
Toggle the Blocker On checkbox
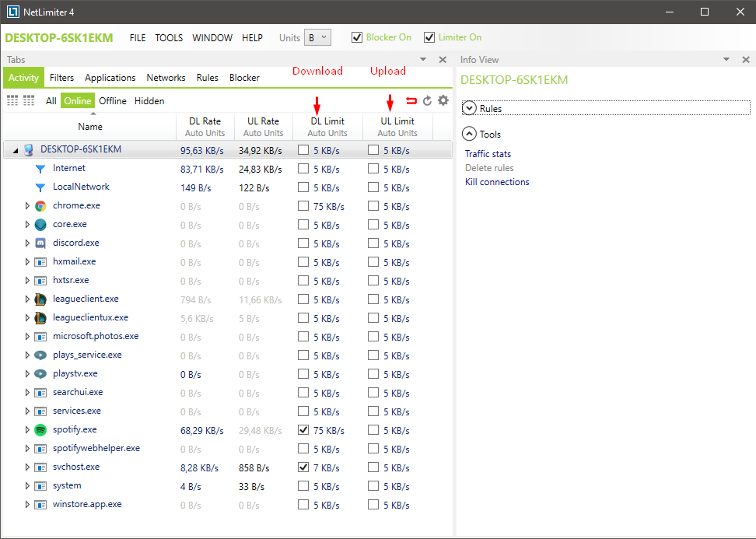357,37
